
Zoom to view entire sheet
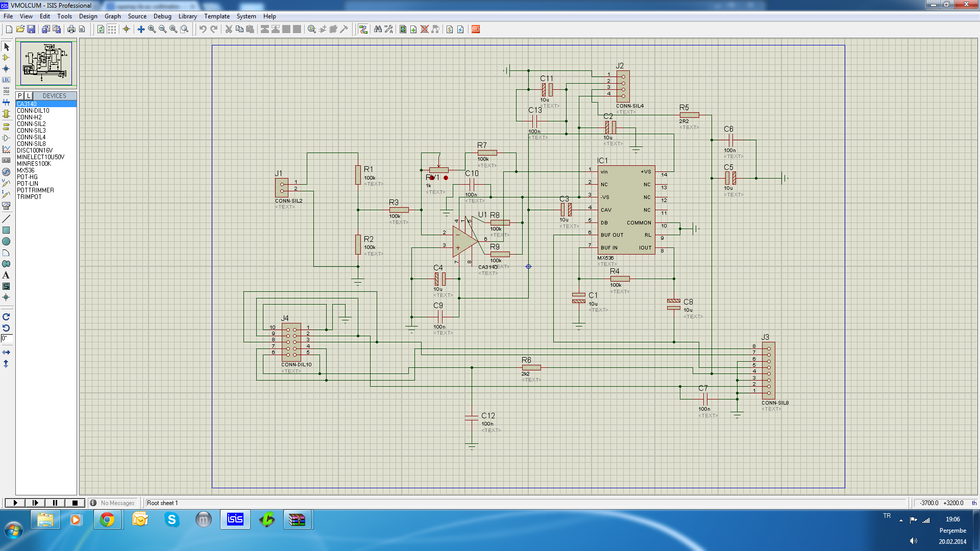(174, 29)
